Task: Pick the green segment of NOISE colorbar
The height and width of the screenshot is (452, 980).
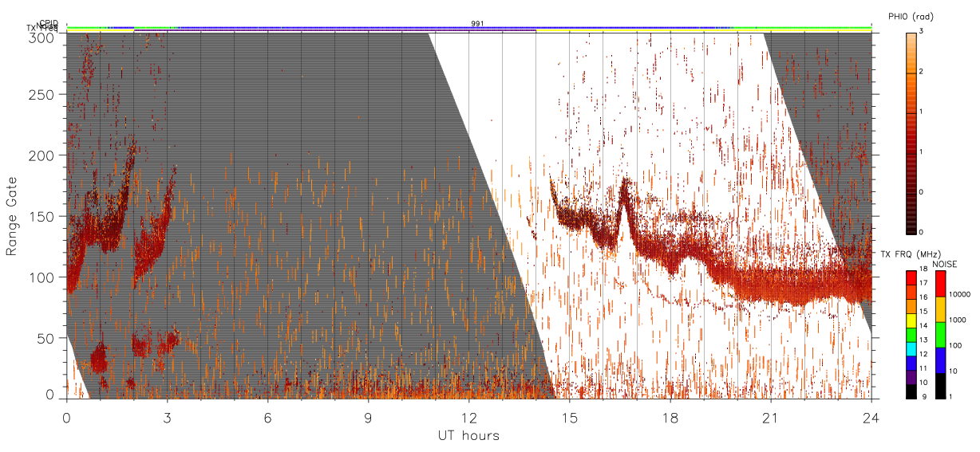Action: [x=941, y=334]
